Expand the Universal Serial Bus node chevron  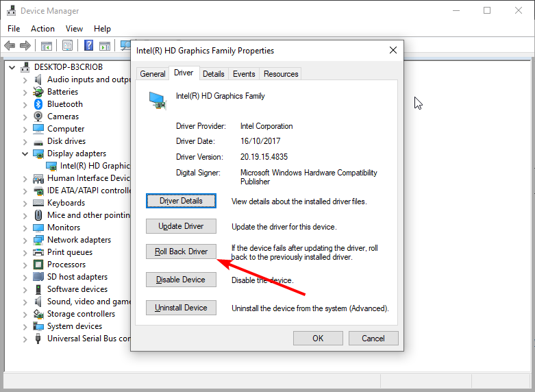(x=25, y=339)
